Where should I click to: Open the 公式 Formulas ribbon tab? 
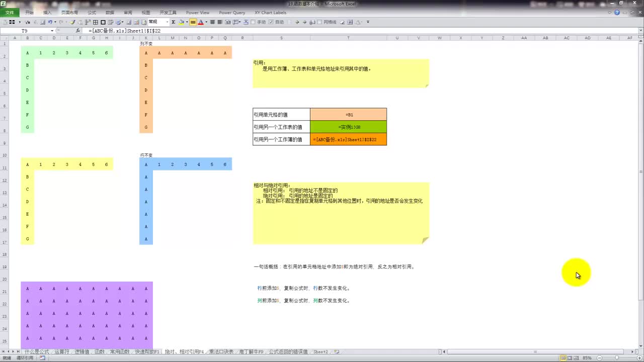click(x=92, y=13)
